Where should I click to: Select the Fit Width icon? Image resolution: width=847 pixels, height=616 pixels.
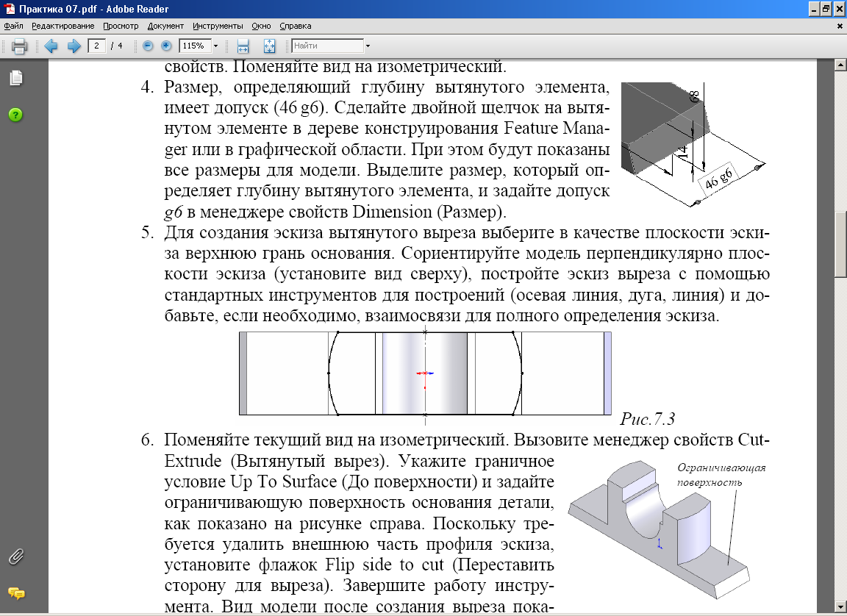[x=243, y=46]
